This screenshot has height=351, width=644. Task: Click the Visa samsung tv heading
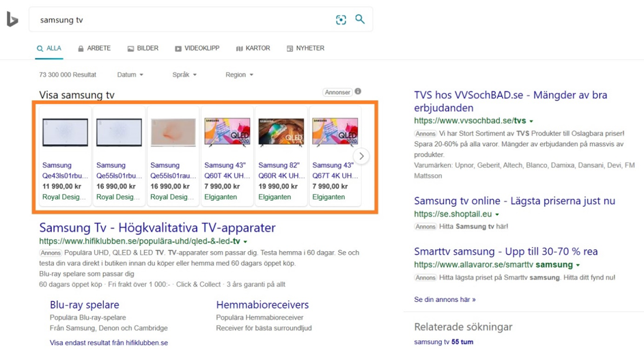click(76, 95)
